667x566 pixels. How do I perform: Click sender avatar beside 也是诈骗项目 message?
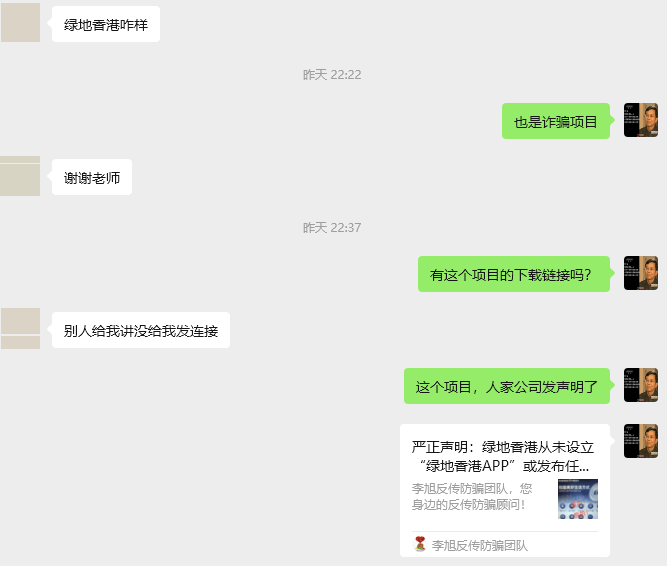click(641, 120)
